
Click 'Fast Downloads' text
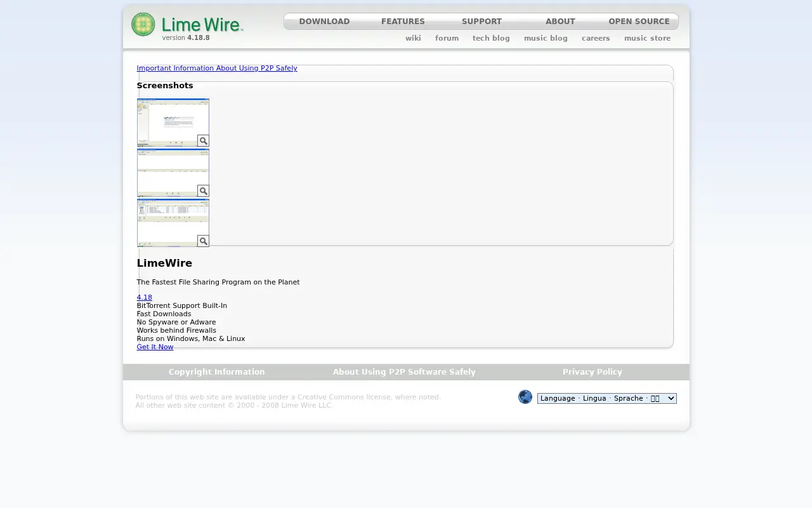point(164,314)
